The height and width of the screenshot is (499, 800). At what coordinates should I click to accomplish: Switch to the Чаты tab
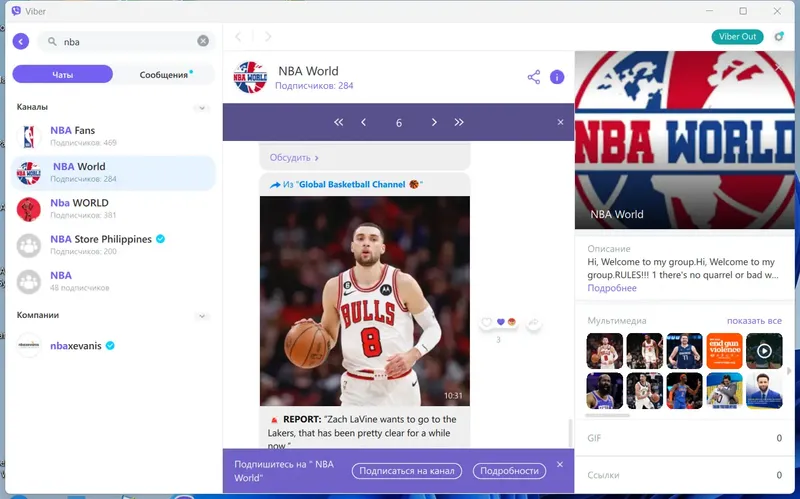click(62, 74)
